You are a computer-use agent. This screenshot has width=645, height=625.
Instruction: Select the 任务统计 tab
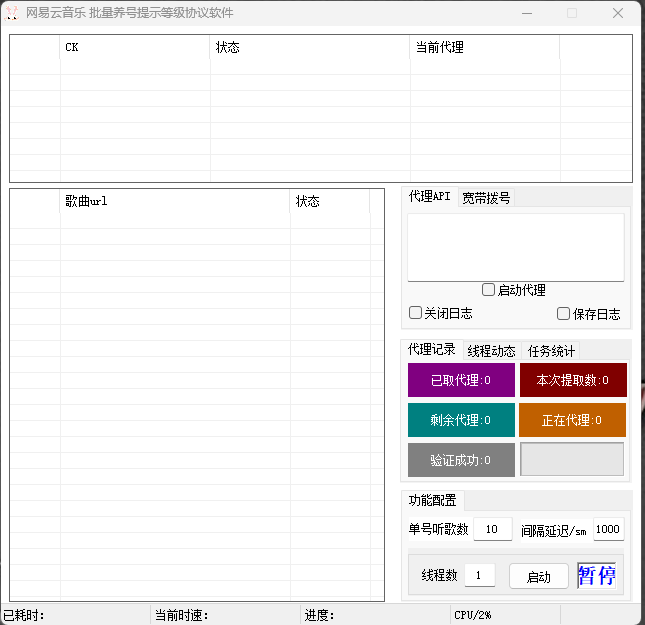tap(552, 351)
